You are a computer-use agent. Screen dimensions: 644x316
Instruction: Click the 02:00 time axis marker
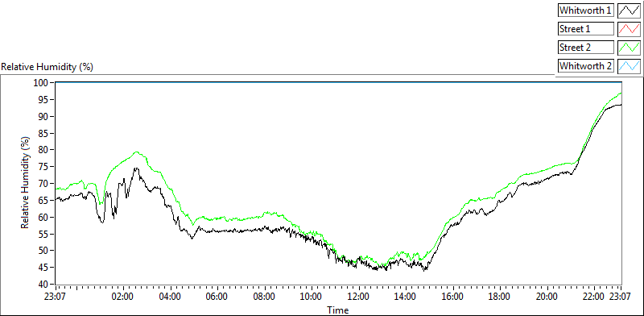coord(123,296)
